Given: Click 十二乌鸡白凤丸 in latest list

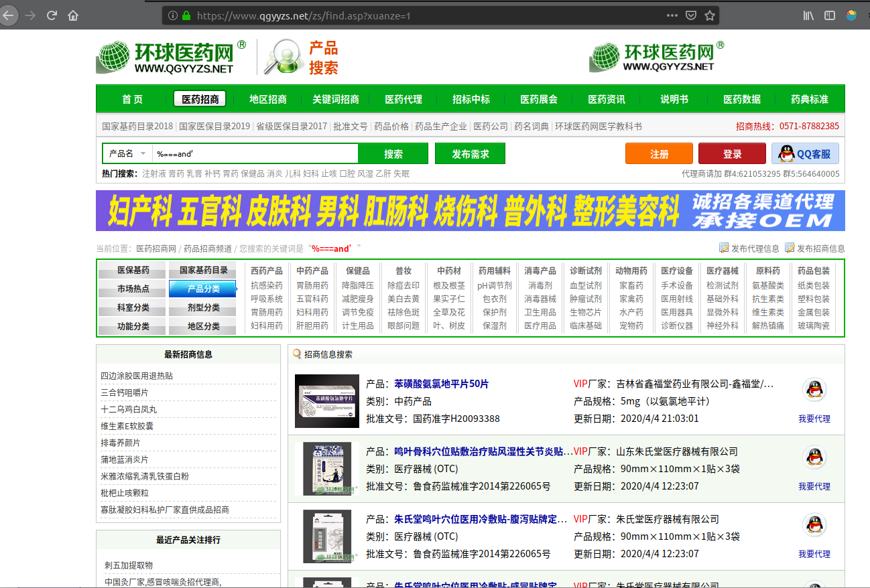Looking at the screenshot, I should click(129, 409).
